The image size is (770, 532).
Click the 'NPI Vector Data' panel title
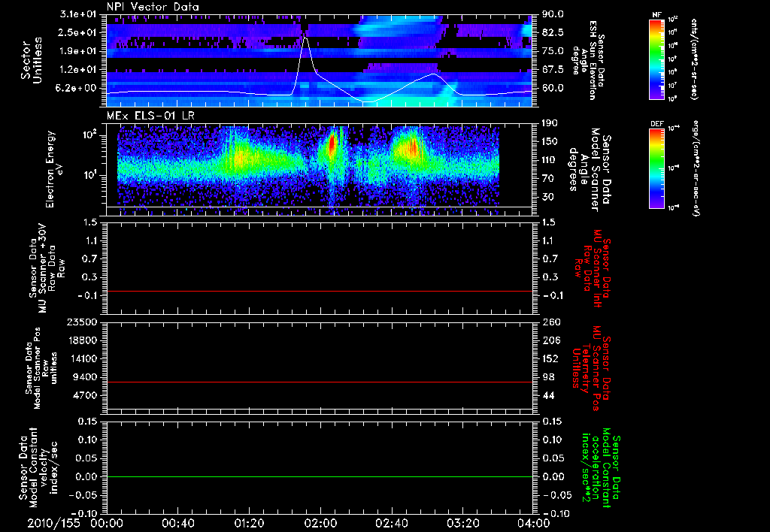(x=153, y=7)
